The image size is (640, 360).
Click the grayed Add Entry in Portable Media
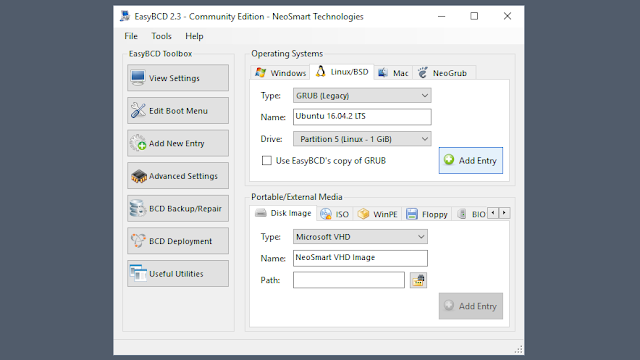pyautogui.click(x=471, y=306)
